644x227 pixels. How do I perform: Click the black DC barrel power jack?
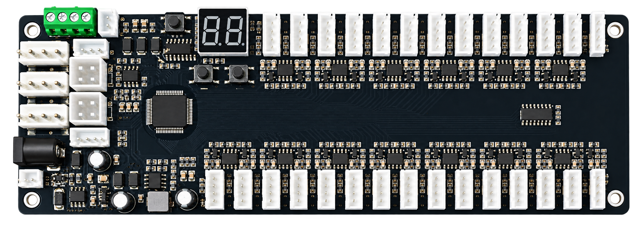[39, 152]
